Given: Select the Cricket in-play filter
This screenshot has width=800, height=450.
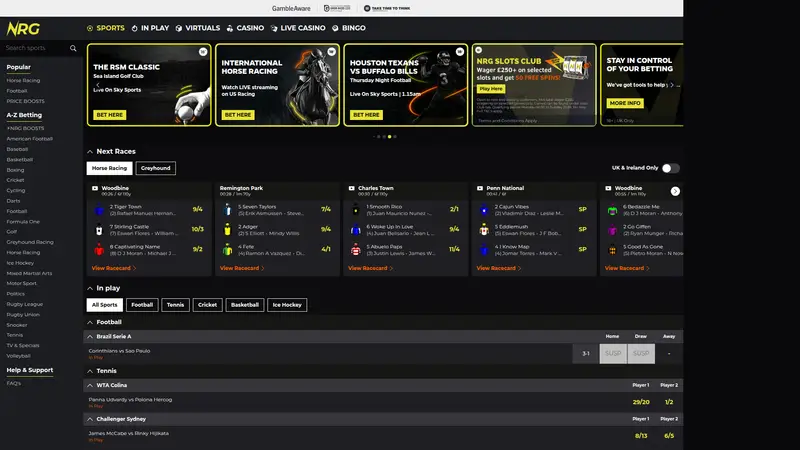Looking at the screenshot, I should (207, 305).
